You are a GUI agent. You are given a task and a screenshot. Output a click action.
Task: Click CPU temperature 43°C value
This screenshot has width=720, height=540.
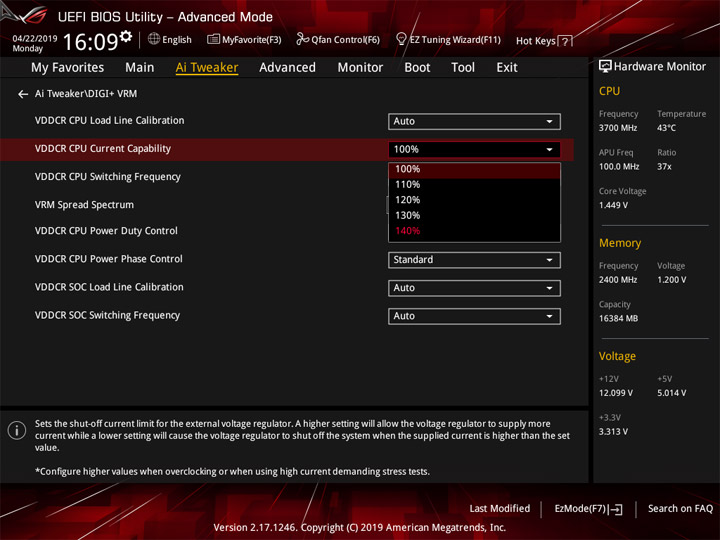click(666, 128)
